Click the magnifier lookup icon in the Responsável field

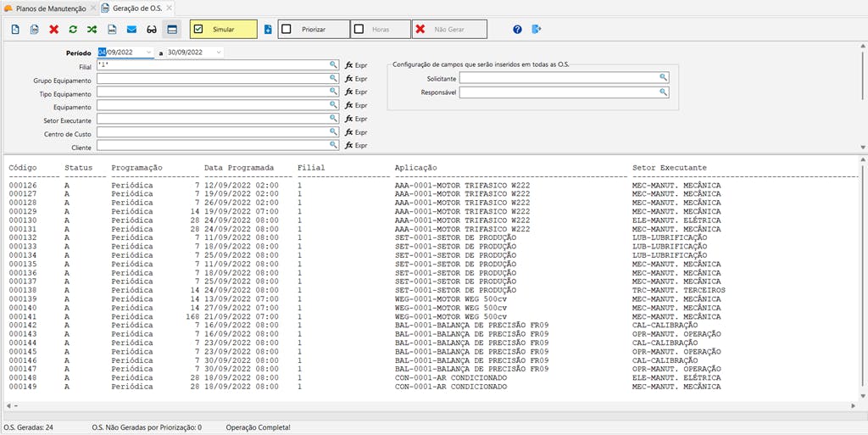click(x=663, y=92)
